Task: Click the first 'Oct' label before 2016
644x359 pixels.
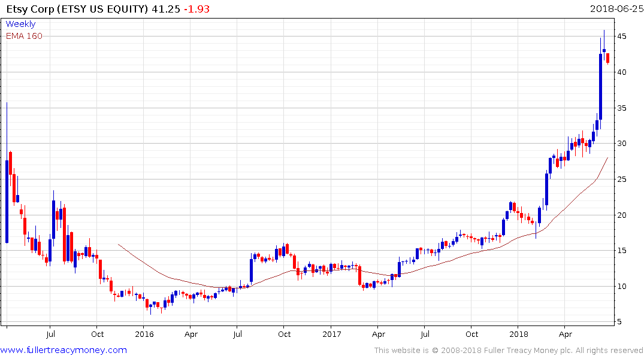Action: (x=97, y=334)
